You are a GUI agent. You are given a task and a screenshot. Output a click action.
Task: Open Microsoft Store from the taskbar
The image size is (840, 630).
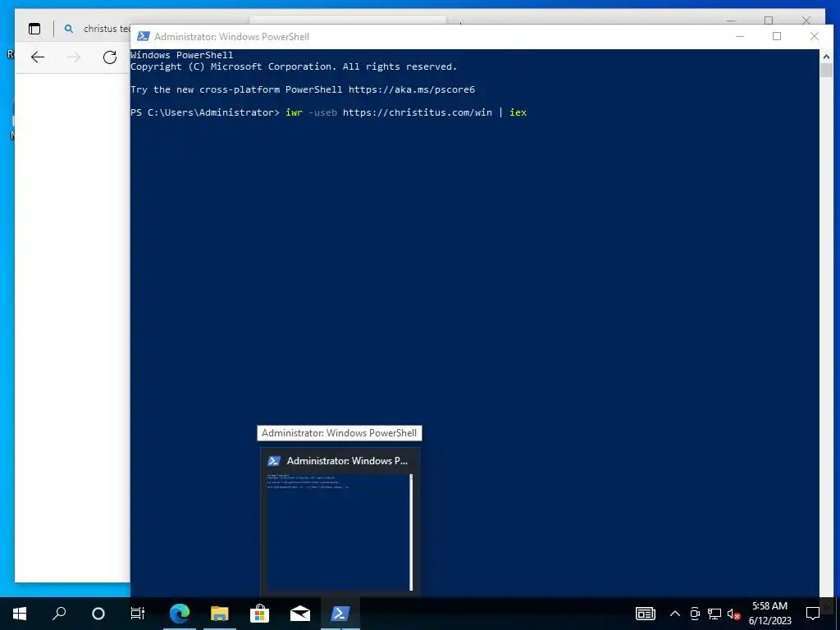tap(260, 614)
